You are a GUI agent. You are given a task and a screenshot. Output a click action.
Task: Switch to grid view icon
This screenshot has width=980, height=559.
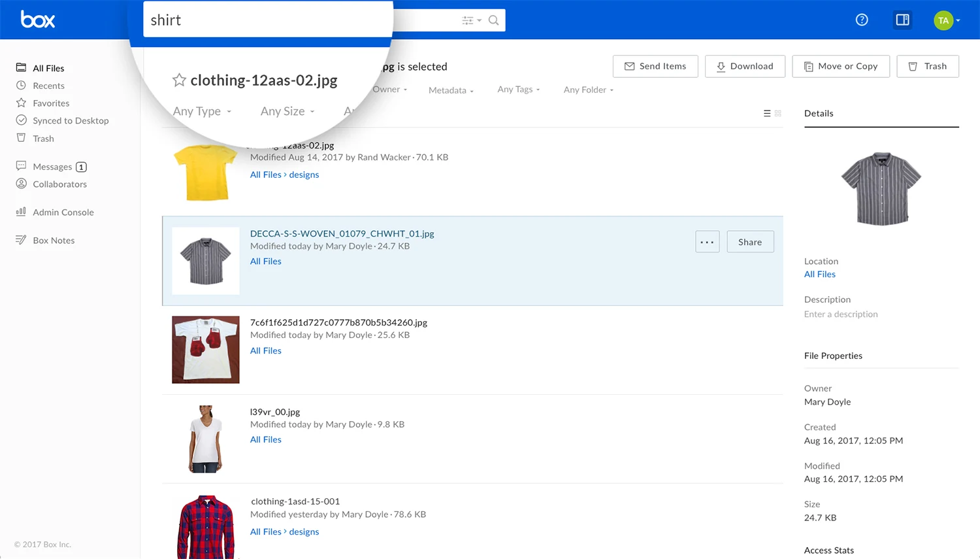(x=778, y=113)
